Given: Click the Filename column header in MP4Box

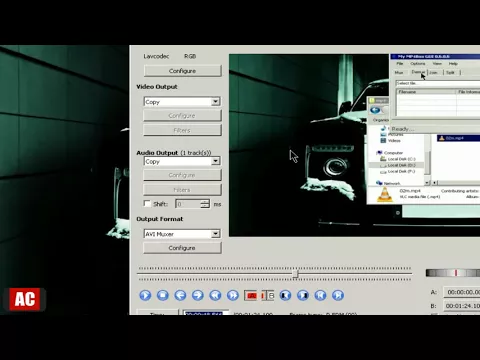Looking at the screenshot, I should pyautogui.click(x=426, y=92).
